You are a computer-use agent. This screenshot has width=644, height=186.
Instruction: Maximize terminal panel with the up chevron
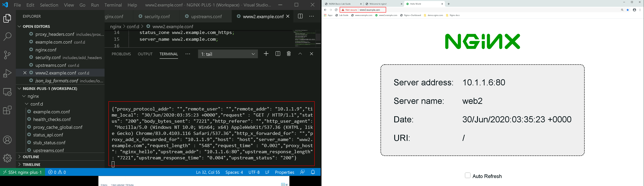[x=300, y=54]
